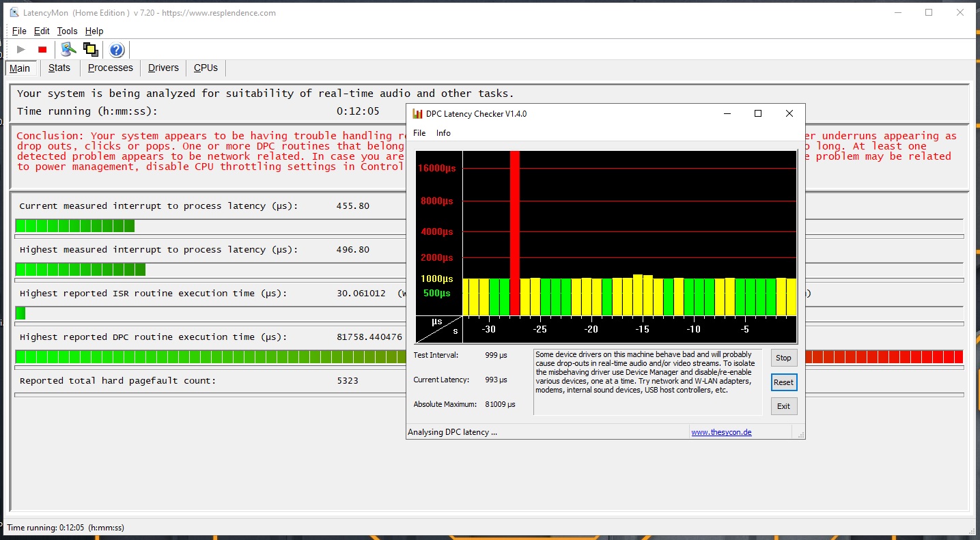The image size is (980, 540).
Task: Click the 16000µs label on graph
Action: click(x=437, y=168)
